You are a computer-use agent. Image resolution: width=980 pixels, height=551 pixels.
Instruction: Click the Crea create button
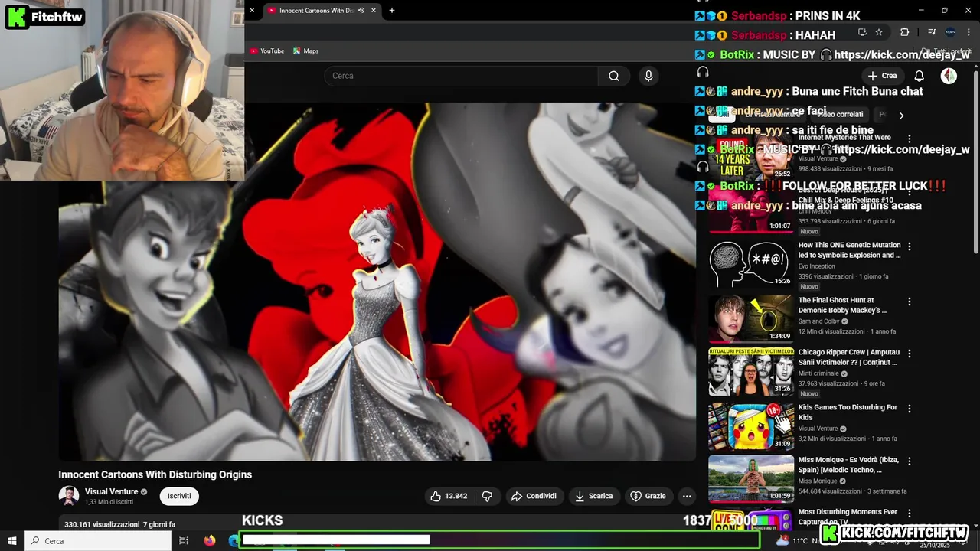coord(881,76)
